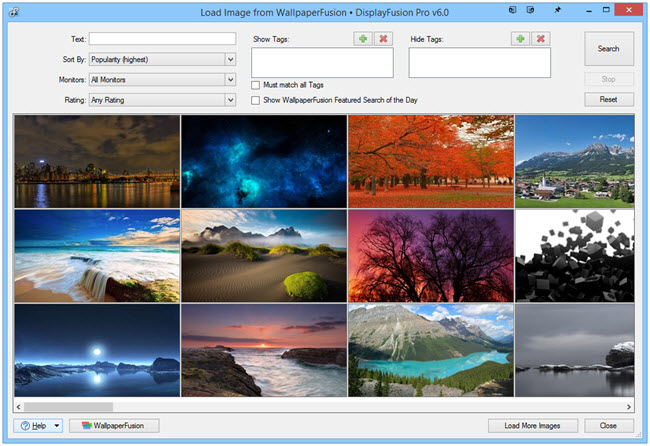Select the black cubes abstract wallpaper
Viewport: 650px width, 446px height.
tap(575, 256)
